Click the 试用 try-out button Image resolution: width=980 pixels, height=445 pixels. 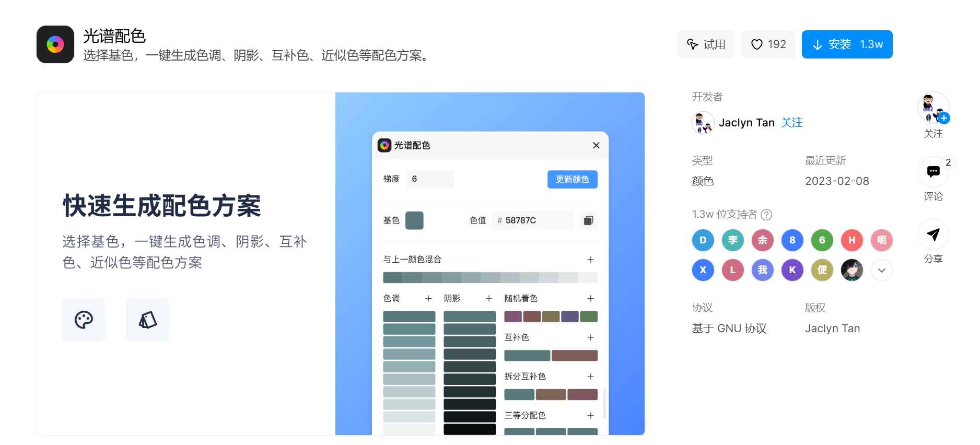pyautogui.click(x=706, y=44)
